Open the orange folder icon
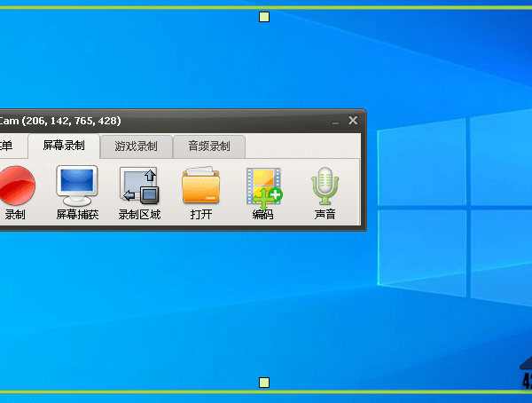532x403 pixels. click(200, 186)
